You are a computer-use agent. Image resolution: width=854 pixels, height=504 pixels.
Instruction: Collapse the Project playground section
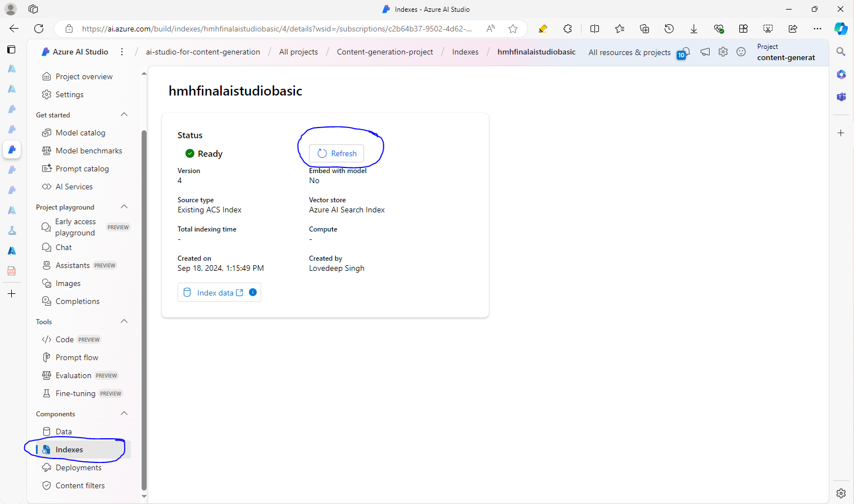click(124, 206)
